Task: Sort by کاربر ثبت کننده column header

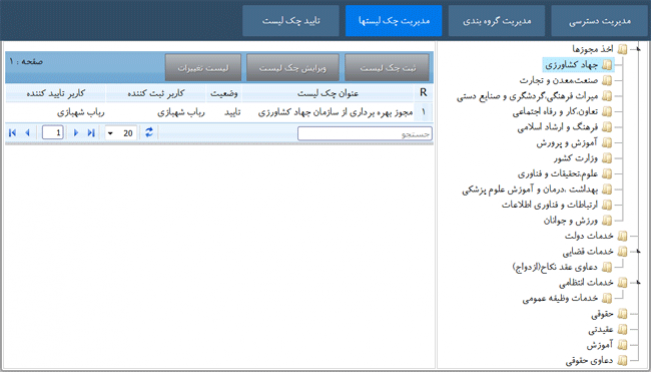Action: [x=156, y=93]
